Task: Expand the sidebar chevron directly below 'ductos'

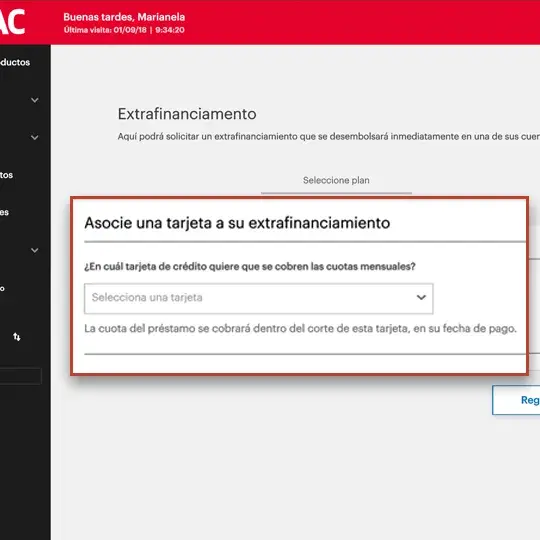Action: coord(34,100)
